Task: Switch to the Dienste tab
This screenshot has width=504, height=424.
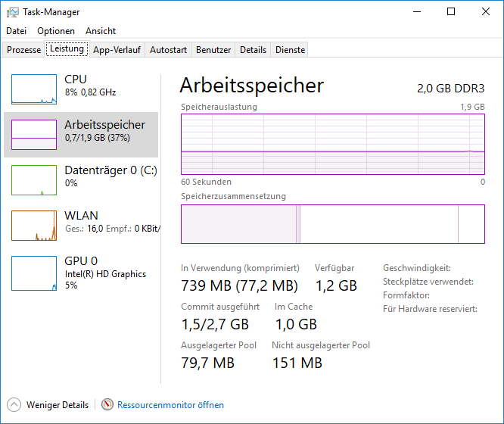Action: (291, 50)
